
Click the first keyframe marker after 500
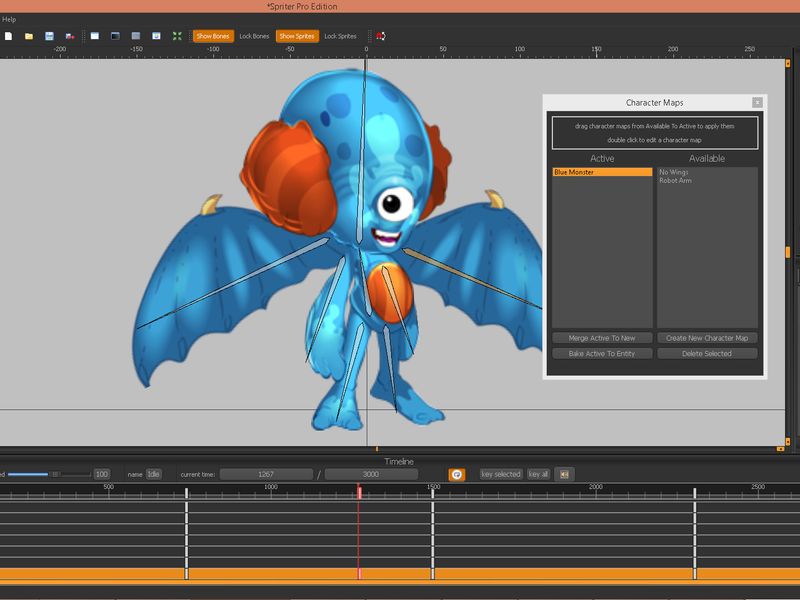(186, 493)
